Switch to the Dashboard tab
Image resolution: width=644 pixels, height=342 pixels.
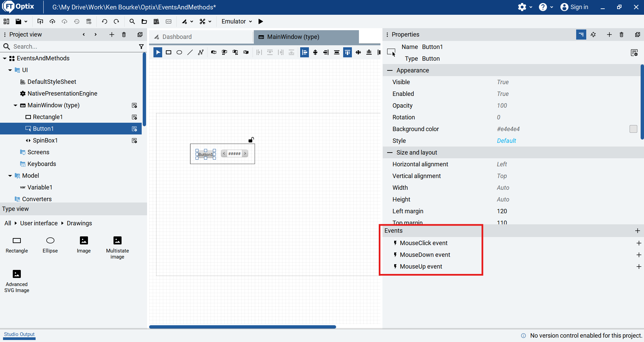pyautogui.click(x=201, y=37)
